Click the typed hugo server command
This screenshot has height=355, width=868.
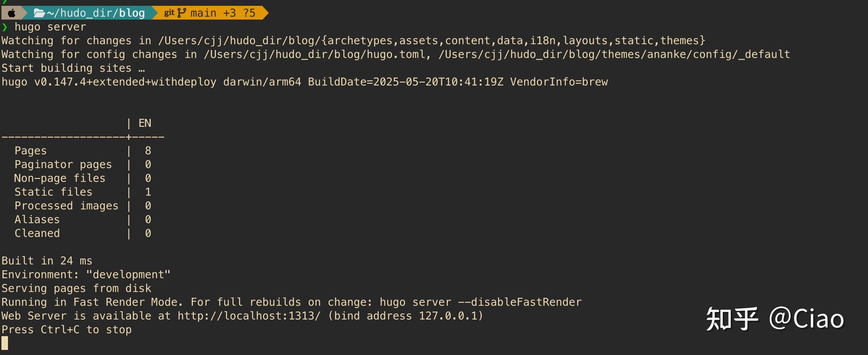coord(50,27)
